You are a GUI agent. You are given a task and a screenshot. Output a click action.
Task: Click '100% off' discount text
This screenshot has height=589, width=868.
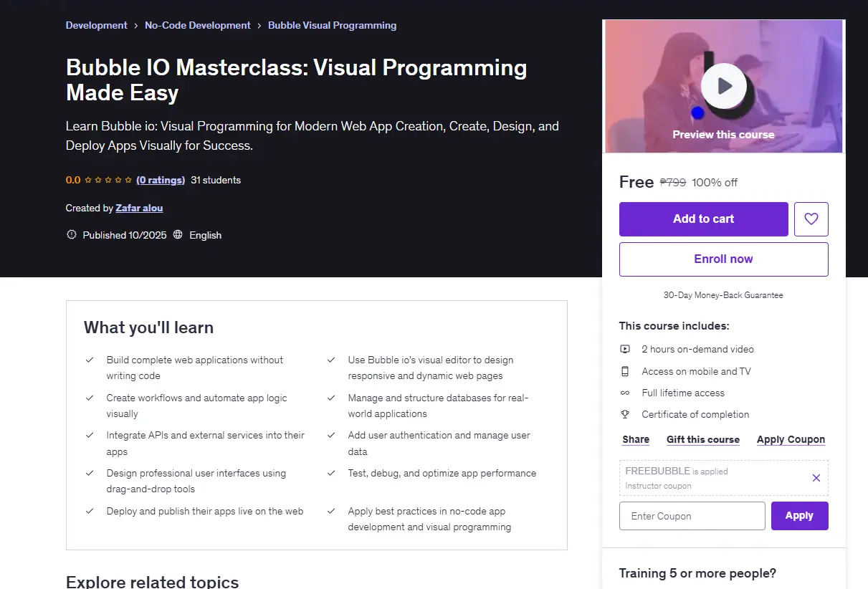[x=715, y=183]
